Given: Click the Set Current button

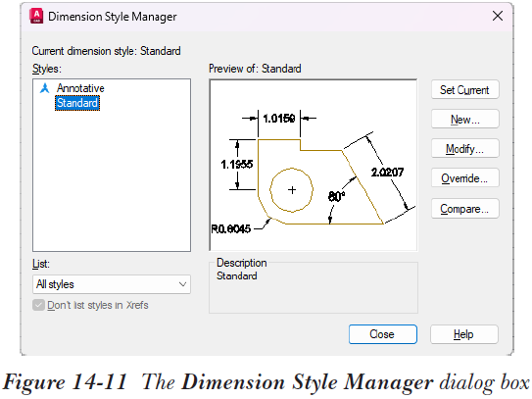Looking at the screenshot, I should tap(464, 89).
